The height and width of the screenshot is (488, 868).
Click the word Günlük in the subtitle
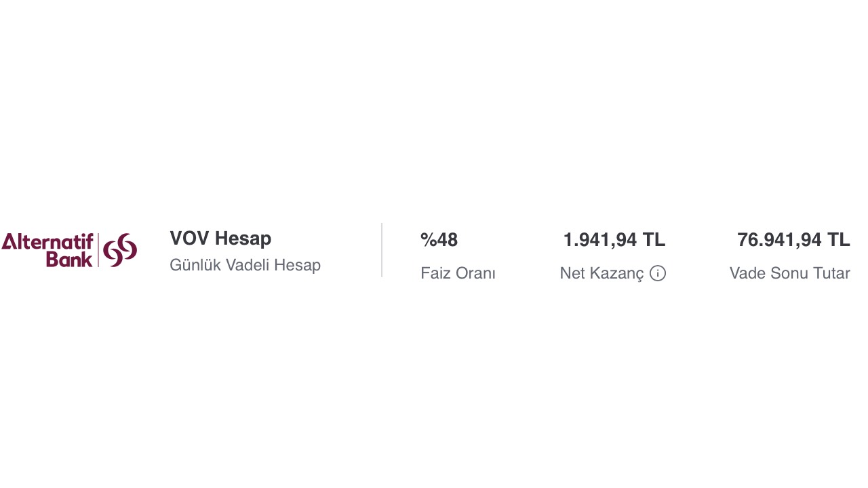coord(193,265)
